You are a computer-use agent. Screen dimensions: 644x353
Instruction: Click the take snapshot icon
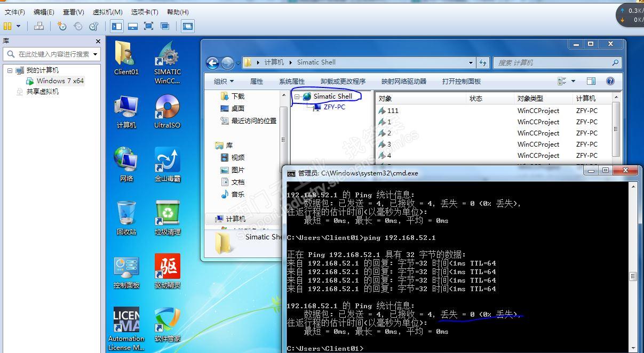(62, 26)
